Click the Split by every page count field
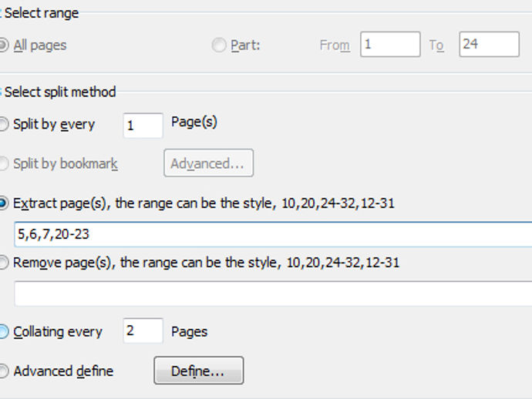The image size is (532, 399). pyautogui.click(x=143, y=126)
